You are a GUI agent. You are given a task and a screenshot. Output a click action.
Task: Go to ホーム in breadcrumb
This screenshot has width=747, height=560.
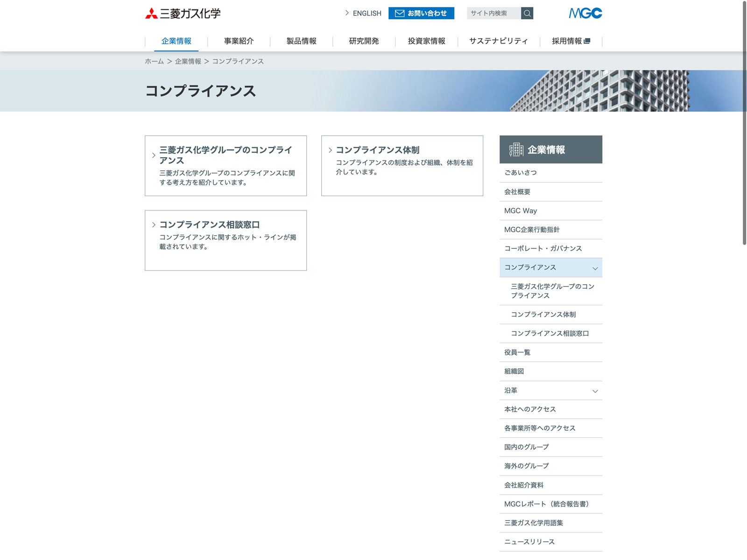154,62
